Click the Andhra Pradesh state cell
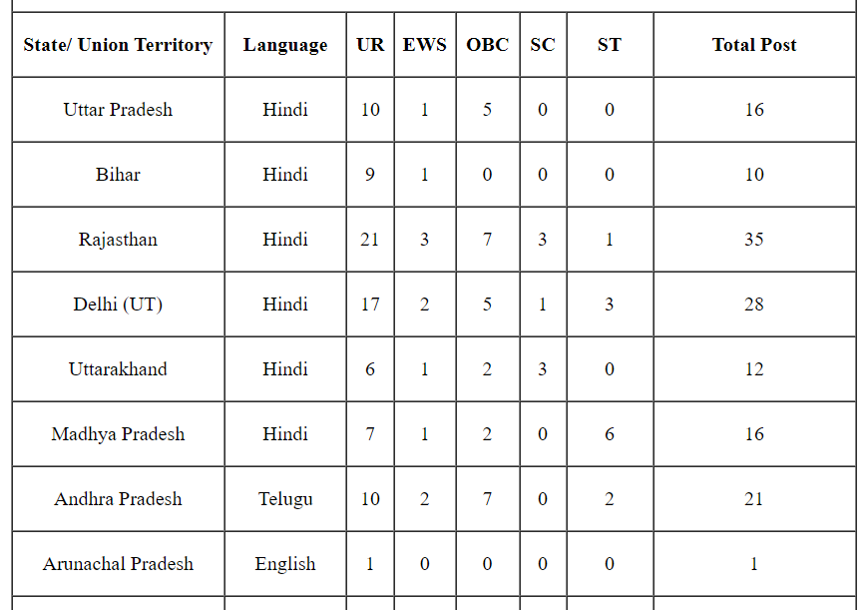868x610 pixels. pyautogui.click(x=118, y=498)
